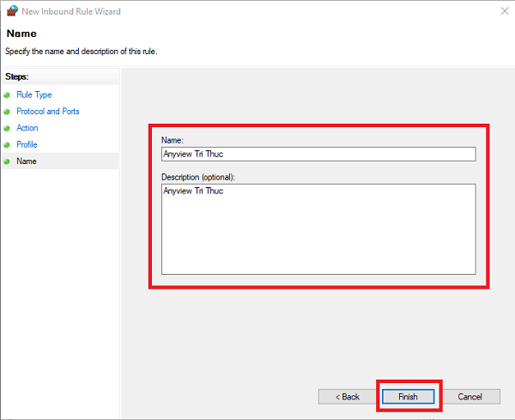Viewport: 515px width, 420px height.
Task: Click the green bullet beside Action
Action: coord(7,128)
